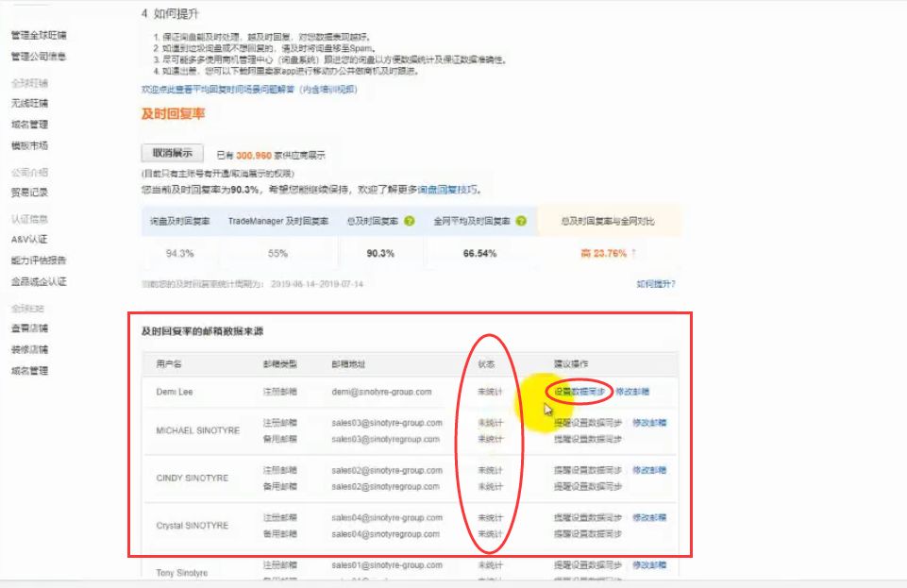The width and height of the screenshot is (907, 588).
Task: Click 修改邮箱 in the CINDY SINOTYRE row
Action: click(649, 470)
